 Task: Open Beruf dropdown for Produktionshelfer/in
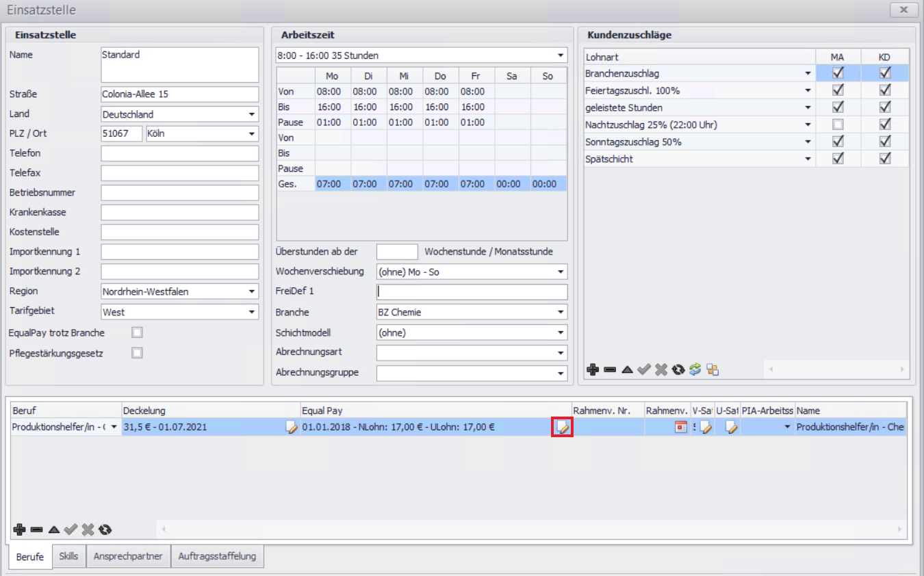pos(113,427)
